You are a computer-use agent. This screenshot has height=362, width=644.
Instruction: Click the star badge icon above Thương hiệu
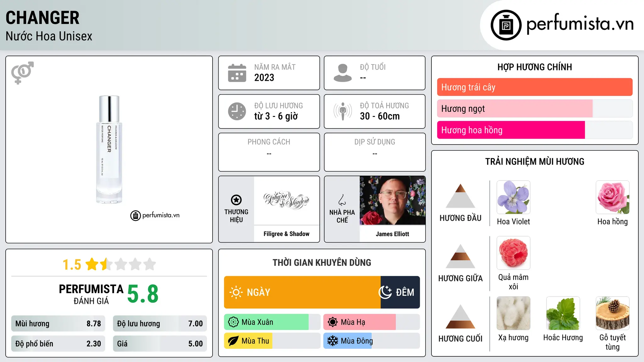tap(236, 200)
